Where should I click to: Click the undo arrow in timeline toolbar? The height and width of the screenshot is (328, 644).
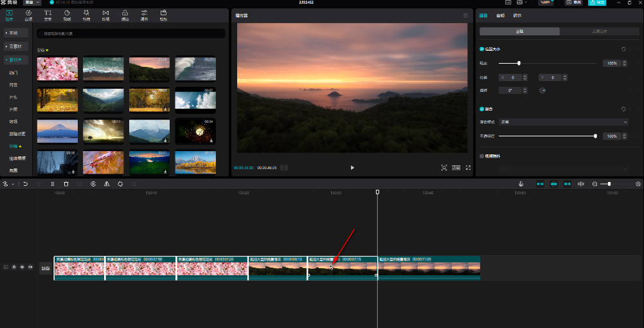pyautogui.click(x=25, y=184)
